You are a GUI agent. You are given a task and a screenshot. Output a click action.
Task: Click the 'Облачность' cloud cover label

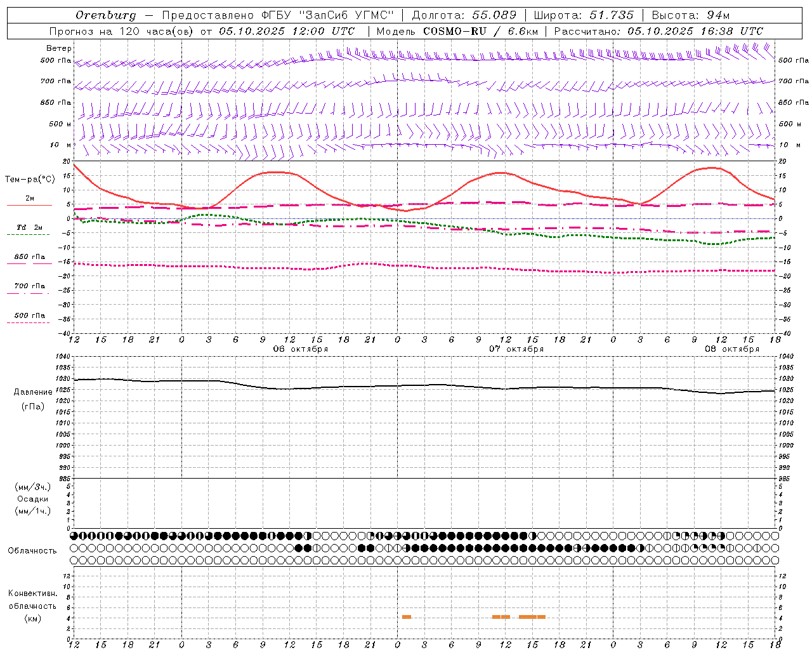tap(32, 551)
